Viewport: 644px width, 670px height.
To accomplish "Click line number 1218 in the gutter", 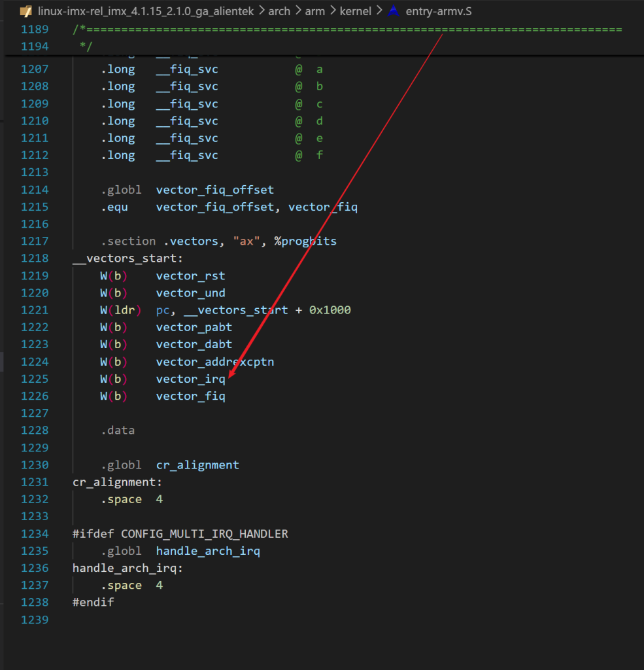I will tap(35, 258).
